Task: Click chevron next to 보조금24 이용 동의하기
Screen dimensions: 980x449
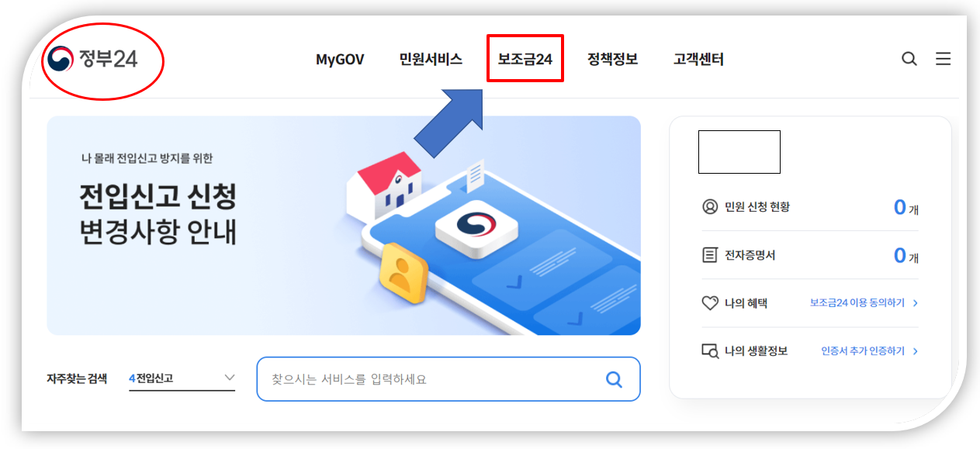Action: tap(916, 303)
